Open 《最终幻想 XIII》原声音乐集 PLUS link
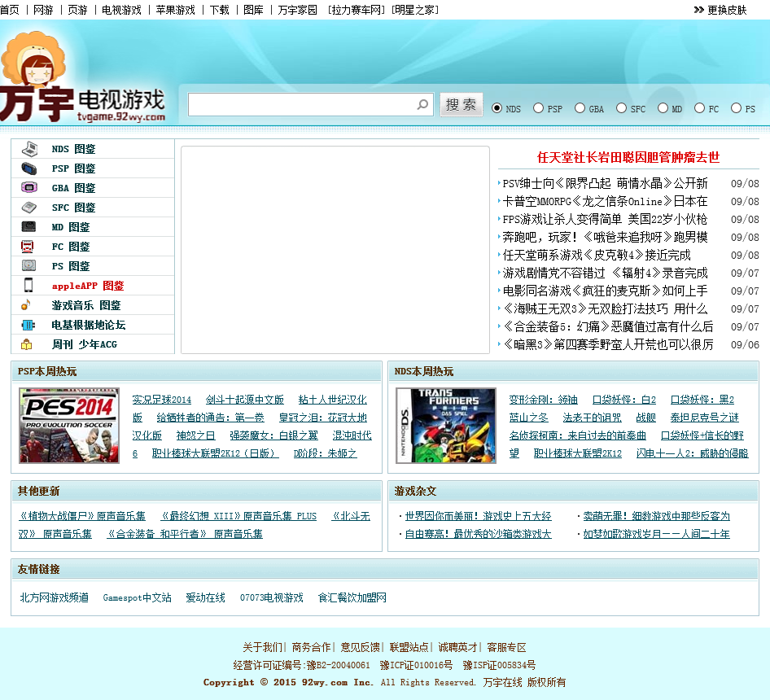This screenshot has height=700, width=770. click(238, 516)
